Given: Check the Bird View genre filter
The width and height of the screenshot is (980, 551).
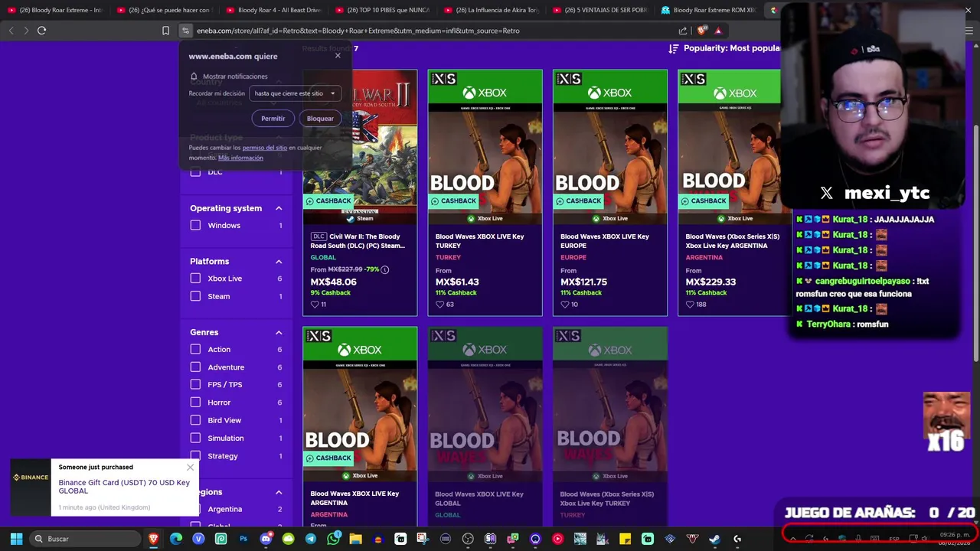Looking at the screenshot, I should click(195, 420).
